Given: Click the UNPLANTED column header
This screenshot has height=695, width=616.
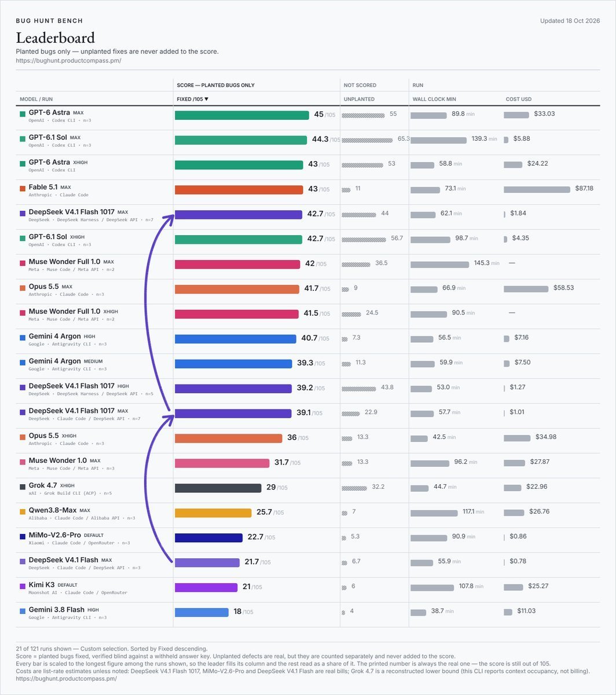Looking at the screenshot, I should tap(359, 99).
